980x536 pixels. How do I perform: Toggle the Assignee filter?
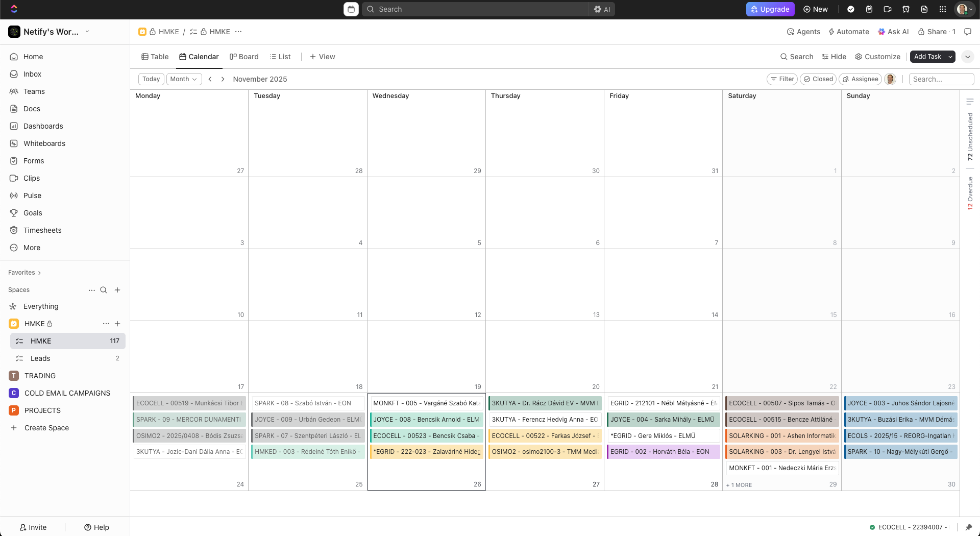pos(860,79)
